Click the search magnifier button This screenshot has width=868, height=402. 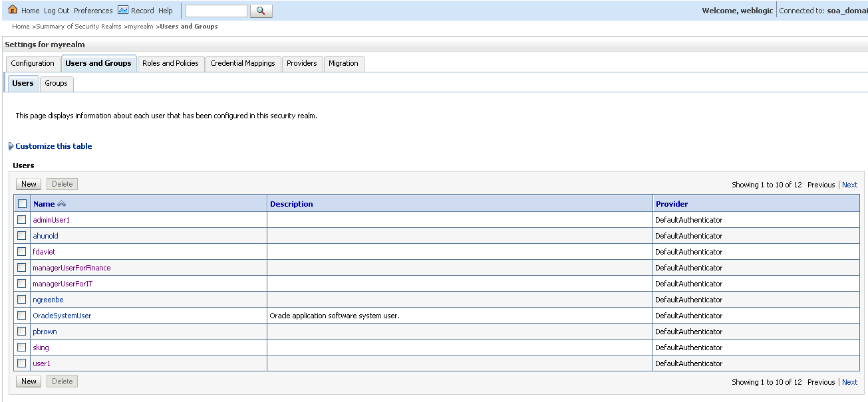261,11
